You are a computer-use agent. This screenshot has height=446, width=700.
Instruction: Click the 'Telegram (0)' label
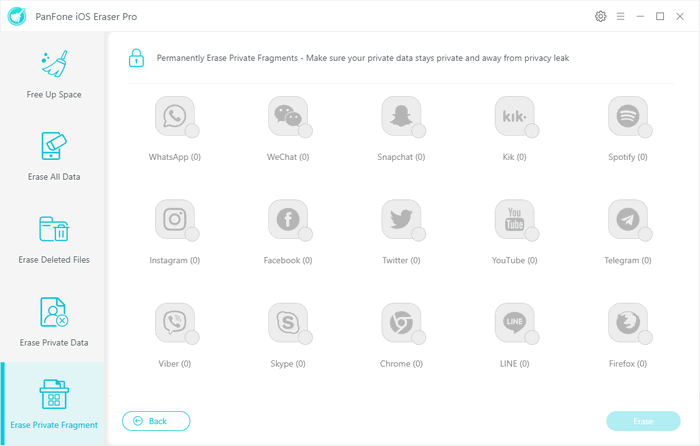point(628,260)
